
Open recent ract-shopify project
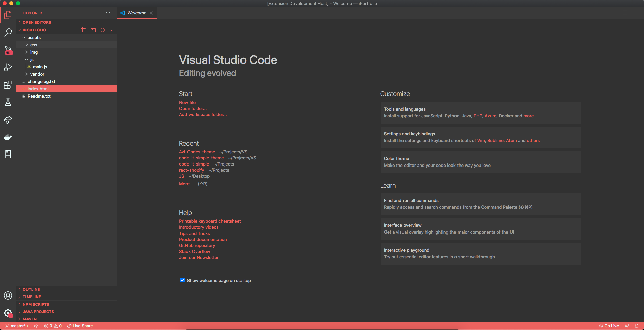(x=192, y=170)
